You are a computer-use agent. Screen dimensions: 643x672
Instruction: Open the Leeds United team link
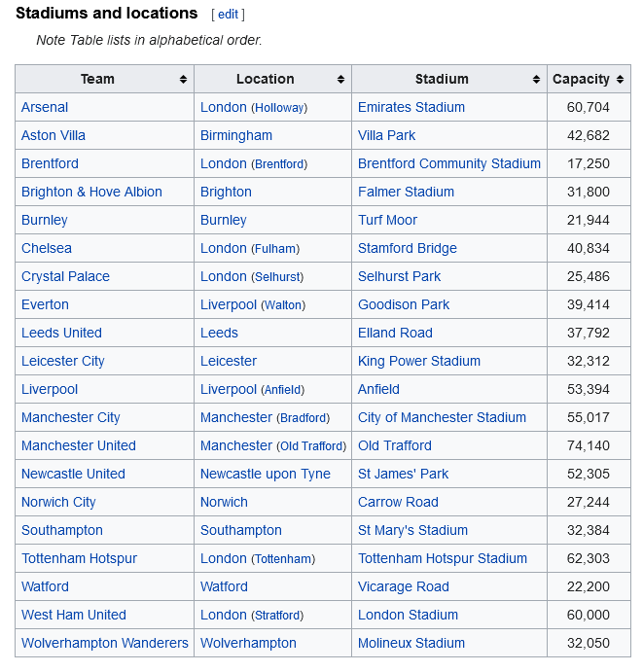[61, 333]
